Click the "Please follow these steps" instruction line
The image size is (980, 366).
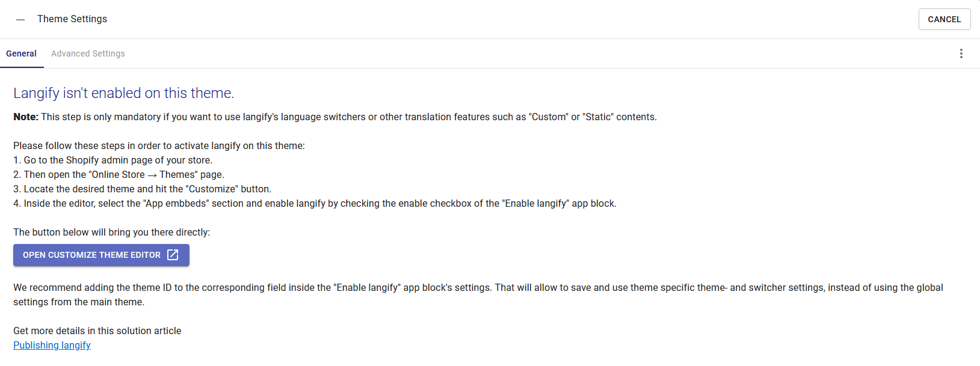[x=159, y=145]
